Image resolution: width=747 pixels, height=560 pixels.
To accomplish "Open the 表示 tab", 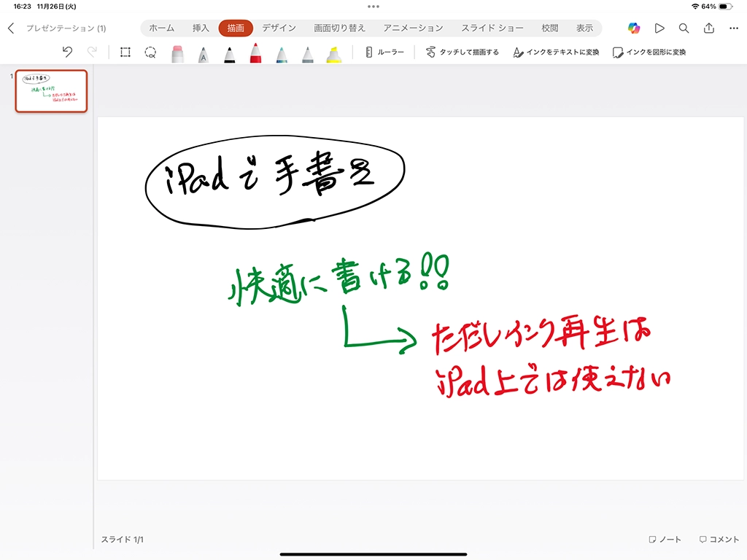I will [x=584, y=28].
